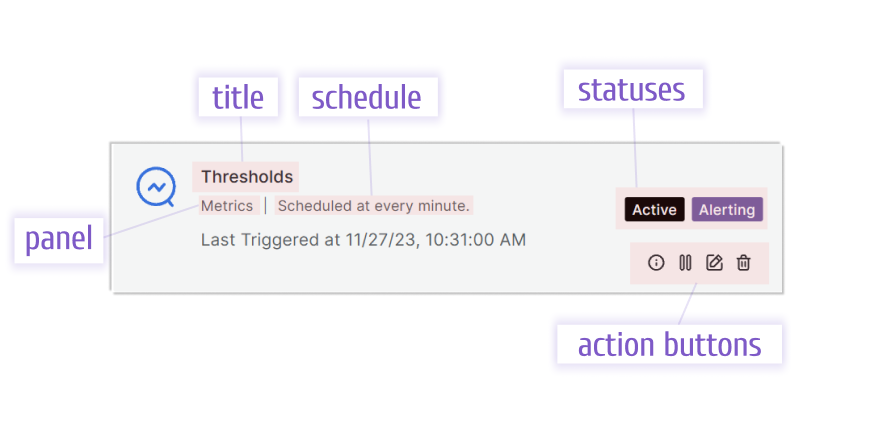This screenshot has width=896, height=433.
Task: Click the Metrics panel label
Action: pyautogui.click(x=227, y=206)
